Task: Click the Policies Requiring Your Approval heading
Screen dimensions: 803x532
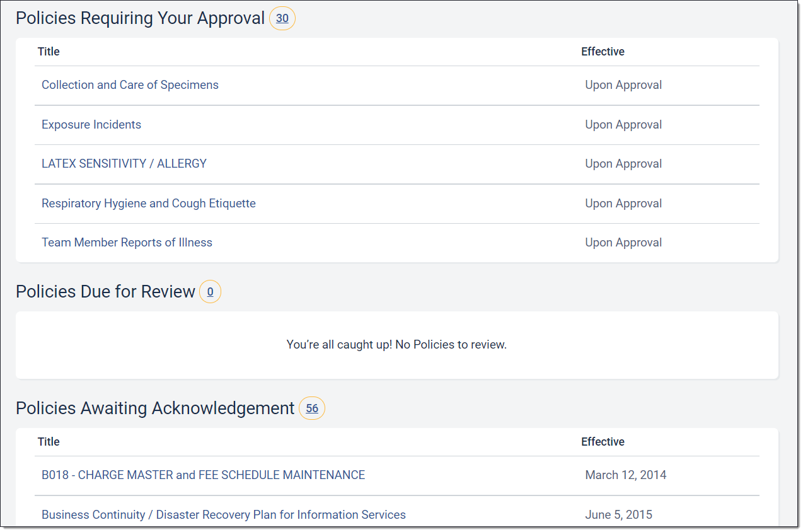Action: pyautogui.click(x=140, y=18)
